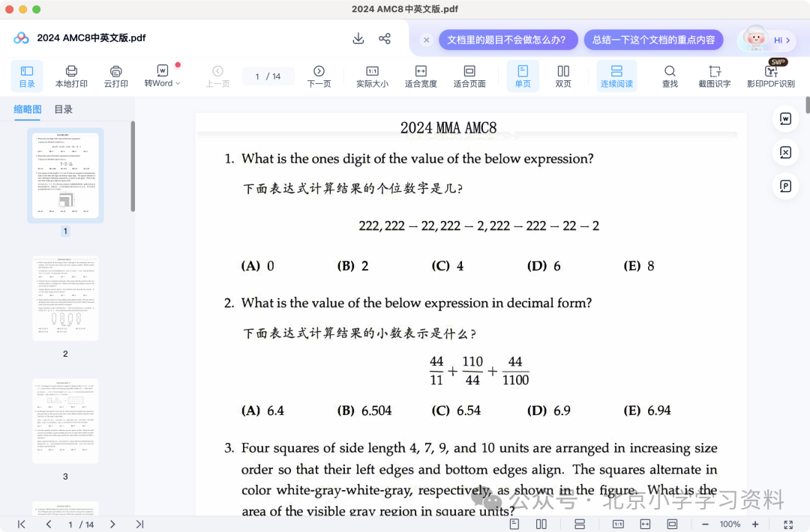Fit the document to width (适合宽度)
810x532 pixels.
pyautogui.click(x=421, y=76)
